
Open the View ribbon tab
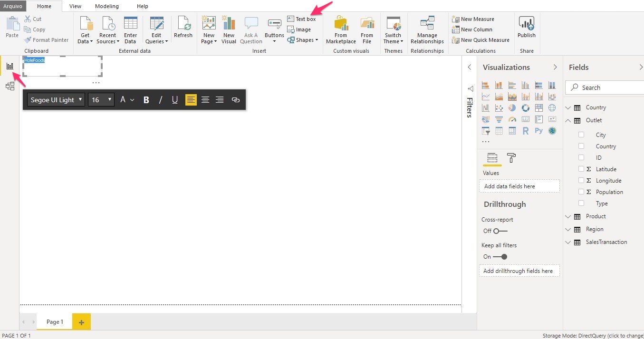pos(75,6)
